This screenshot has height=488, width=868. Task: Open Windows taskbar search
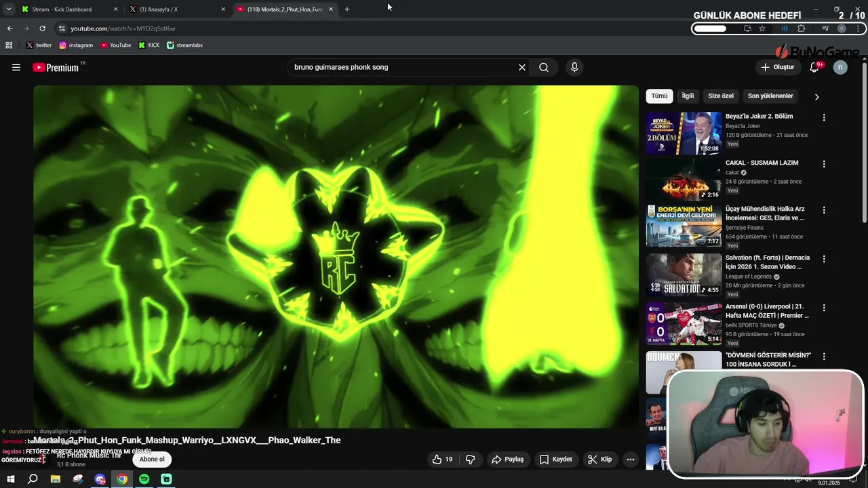click(x=33, y=479)
